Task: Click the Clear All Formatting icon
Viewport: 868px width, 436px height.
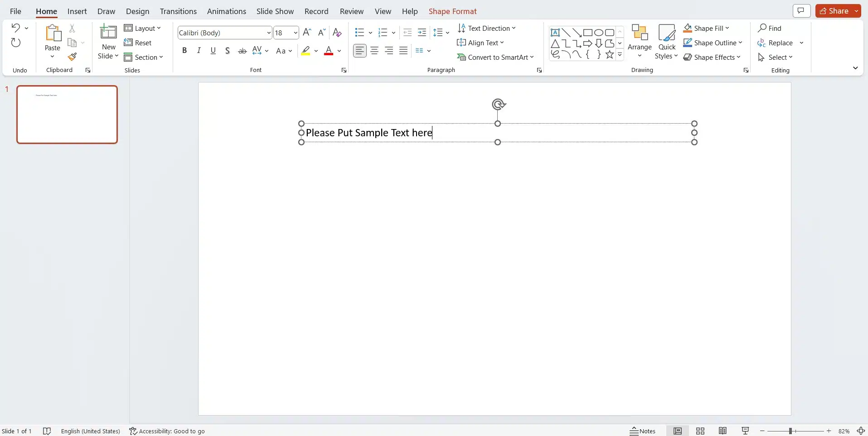Action: tap(337, 33)
